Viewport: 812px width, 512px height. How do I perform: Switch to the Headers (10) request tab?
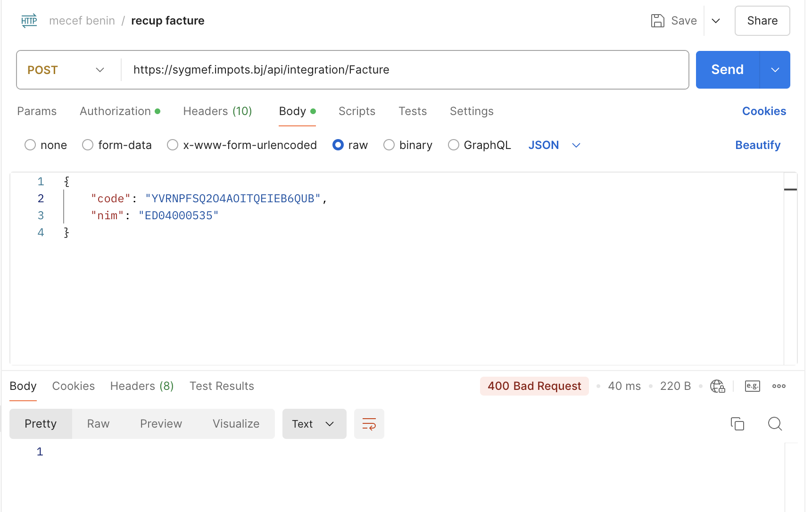[x=217, y=111]
